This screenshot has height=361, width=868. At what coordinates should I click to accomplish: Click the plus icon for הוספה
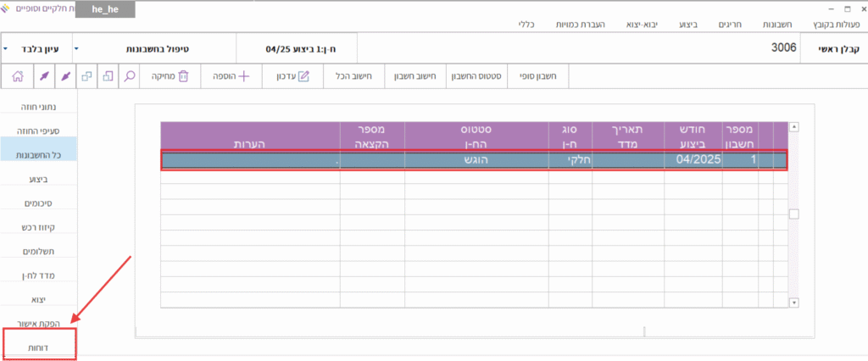pyautogui.click(x=244, y=76)
